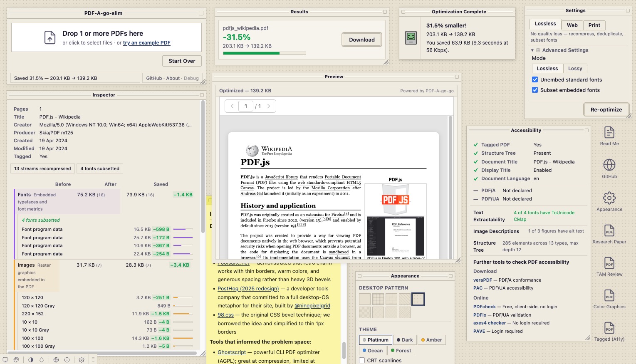636x364 pixels.
Task: Choose the checkerboard desktop pattern swatch
Action: point(365,312)
